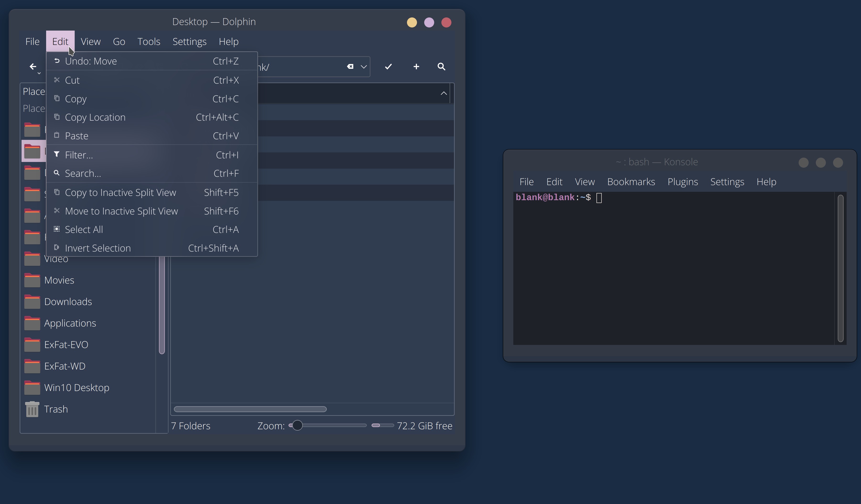Click 7 Folders status bar text

[191, 426]
